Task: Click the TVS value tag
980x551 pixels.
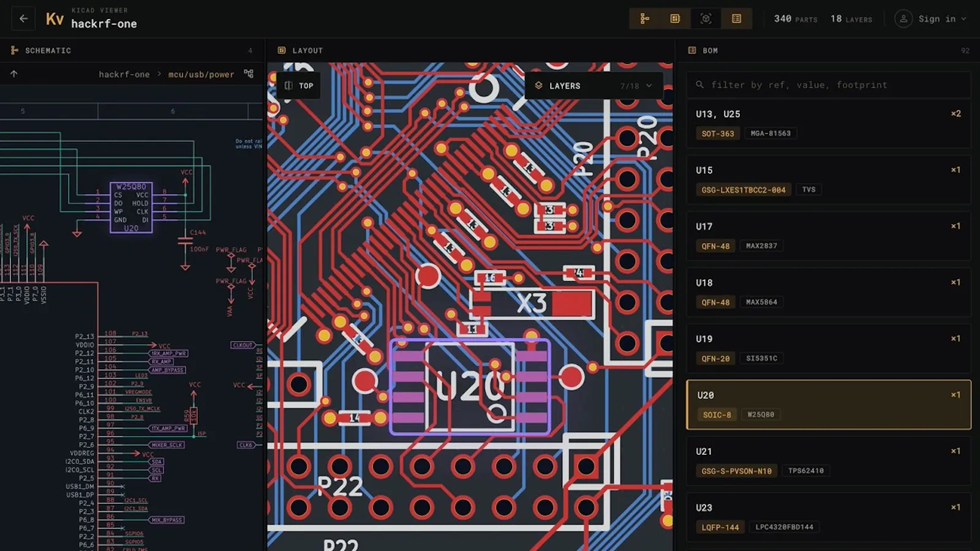Action: click(809, 190)
